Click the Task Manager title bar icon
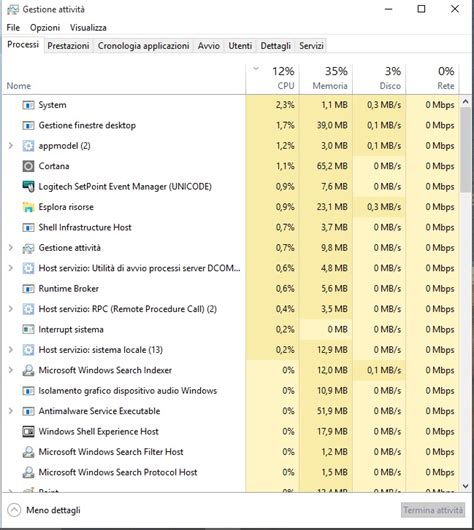Viewport: 474px width, 530px height. (13, 9)
